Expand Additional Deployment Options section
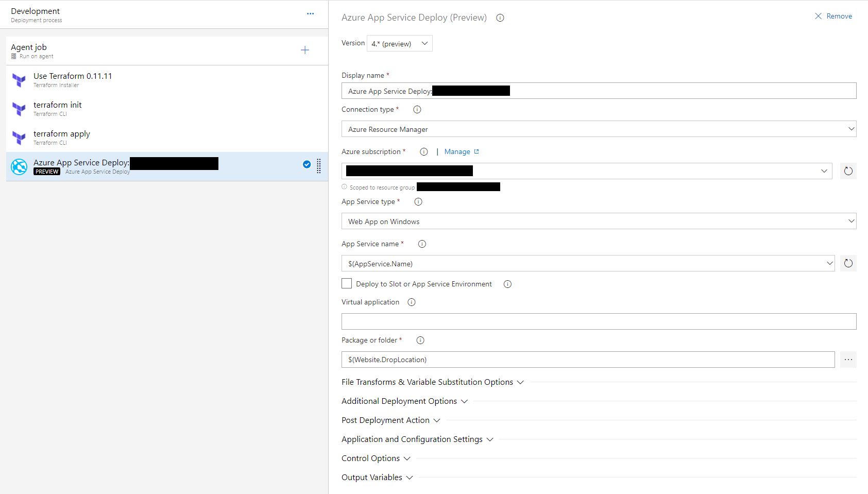Viewport: 868px width, 494px height. (x=405, y=401)
